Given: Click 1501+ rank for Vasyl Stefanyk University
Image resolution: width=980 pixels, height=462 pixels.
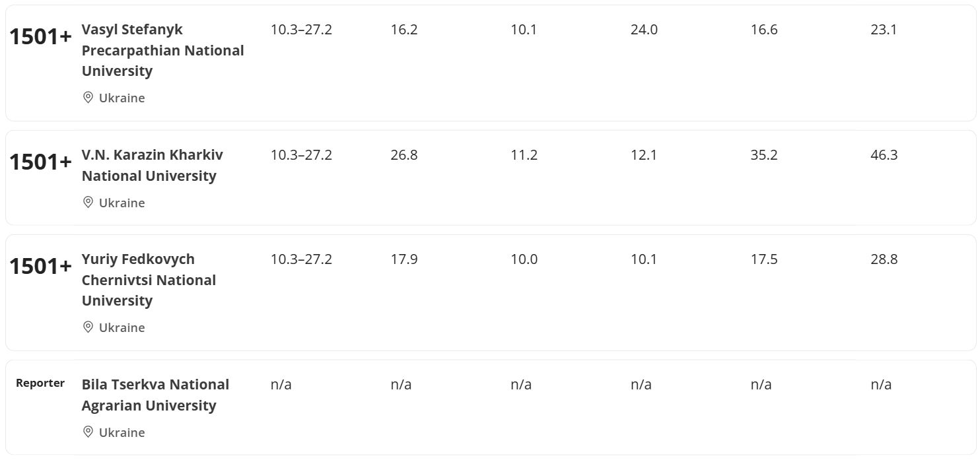Looking at the screenshot, I should (40, 37).
